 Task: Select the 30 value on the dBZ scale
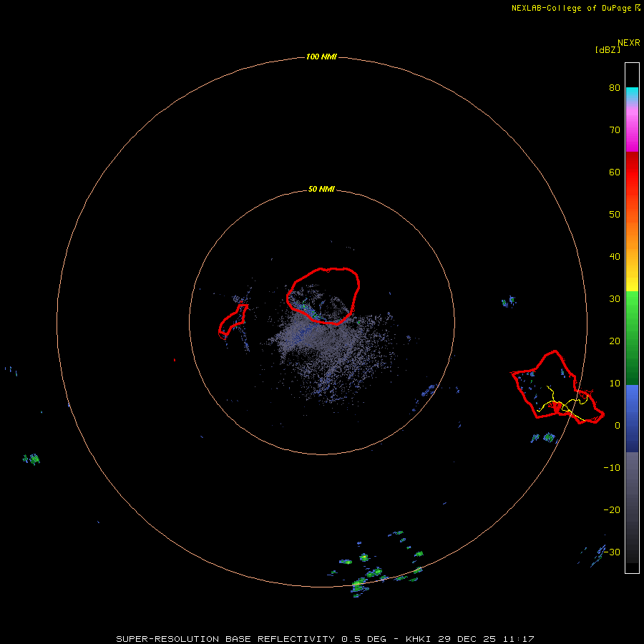(615, 298)
